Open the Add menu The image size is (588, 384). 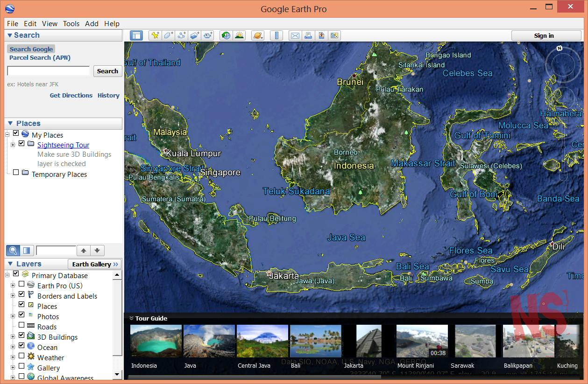click(x=92, y=23)
